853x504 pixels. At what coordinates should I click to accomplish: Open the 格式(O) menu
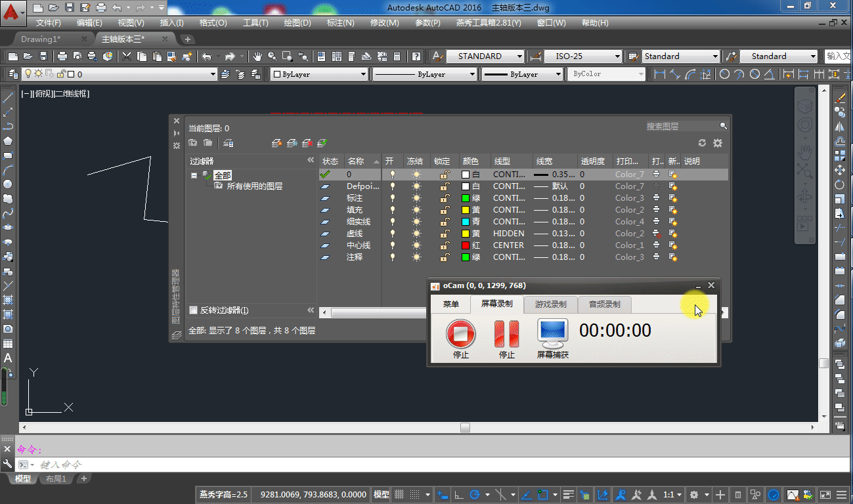pyautogui.click(x=213, y=23)
